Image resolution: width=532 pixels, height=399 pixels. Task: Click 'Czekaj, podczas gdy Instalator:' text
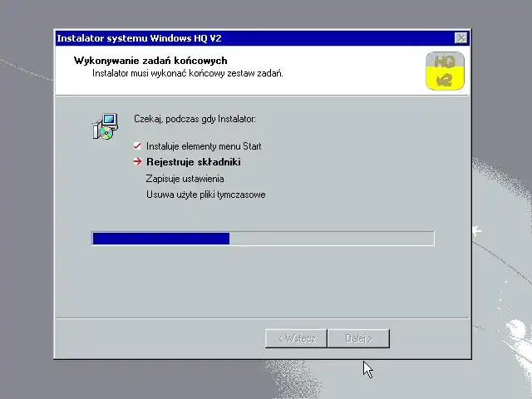195,119
